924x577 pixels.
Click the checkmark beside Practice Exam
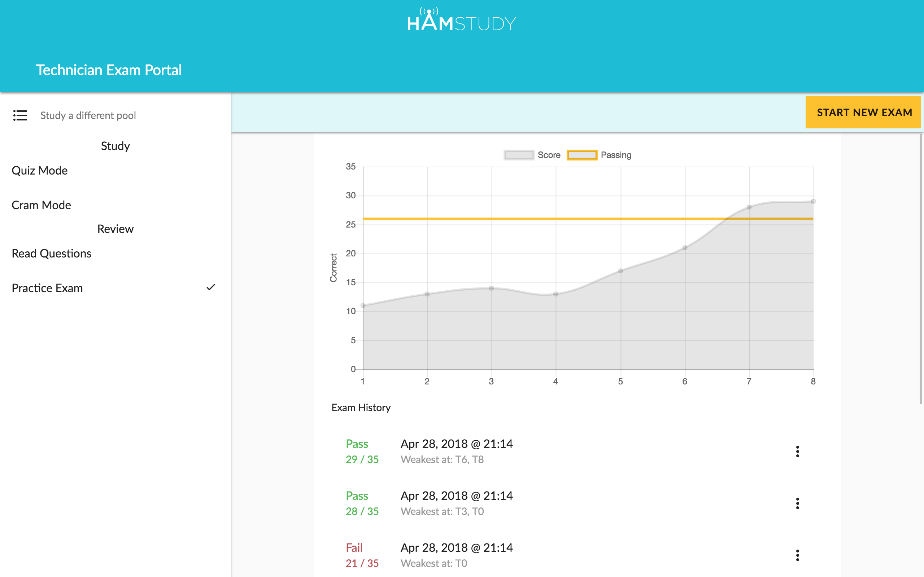click(x=211, y=288)
